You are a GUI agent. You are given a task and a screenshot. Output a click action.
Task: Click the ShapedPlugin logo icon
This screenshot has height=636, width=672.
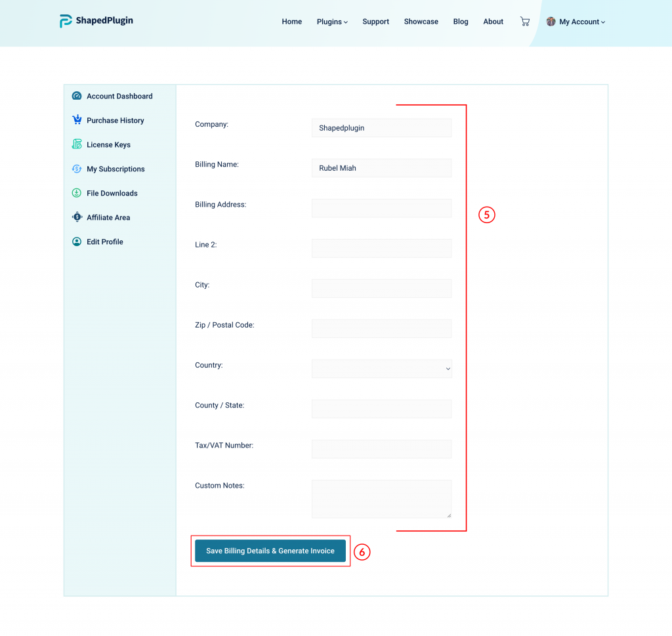coord(66,21)
